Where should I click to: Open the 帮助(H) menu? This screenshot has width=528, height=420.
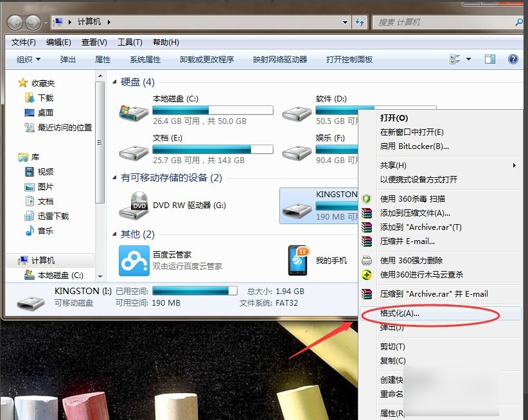point(166,42)
